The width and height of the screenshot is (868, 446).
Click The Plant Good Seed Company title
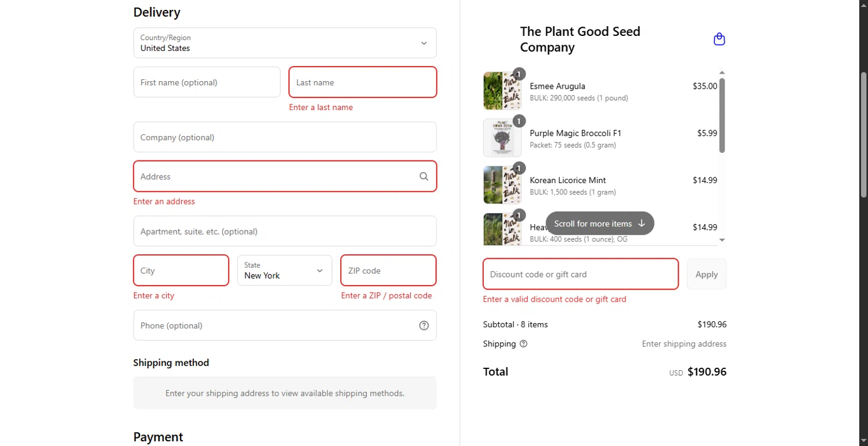pyautogui.click(x=580, y=39)
